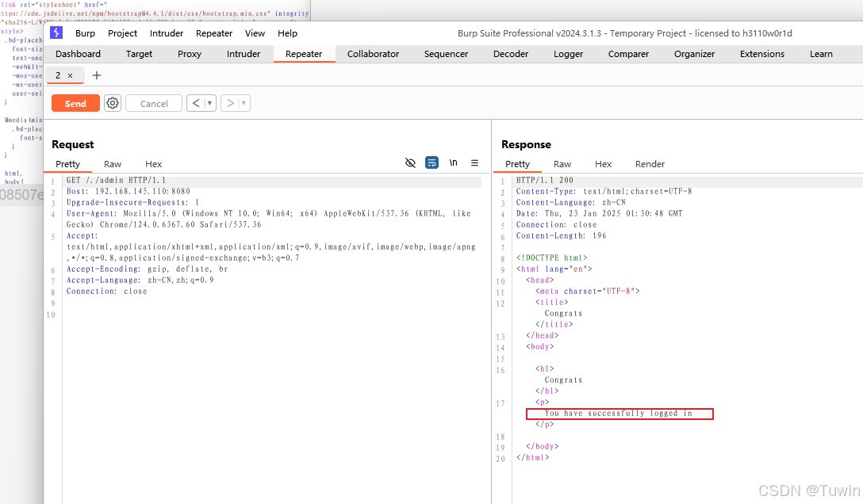Screen dimensions: 863x504
Task: Click the Date response header line
Action: 599,213
